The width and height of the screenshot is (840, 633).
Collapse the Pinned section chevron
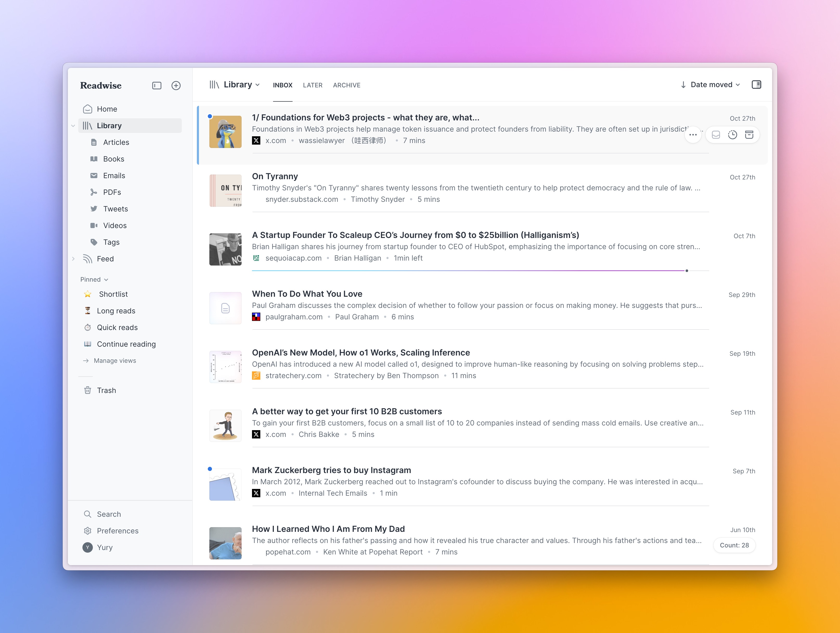[x=106, y=280]
